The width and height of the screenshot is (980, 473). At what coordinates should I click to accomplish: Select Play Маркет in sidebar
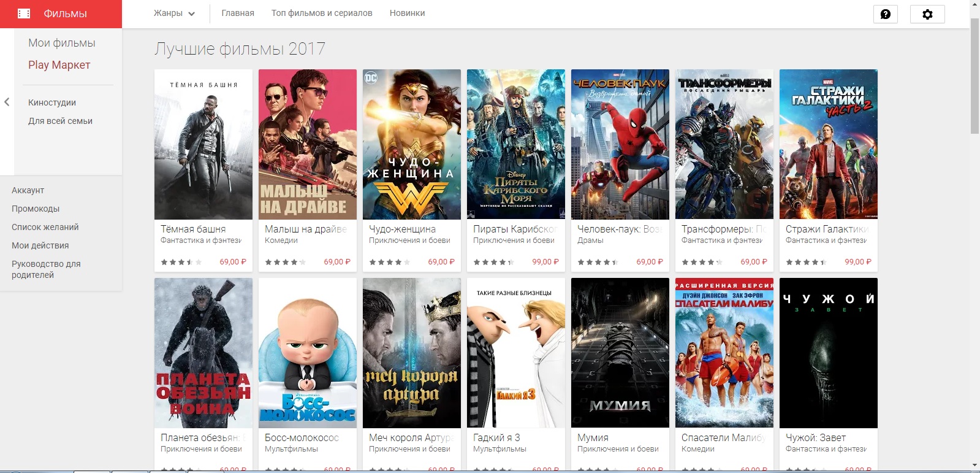(59, 65)
